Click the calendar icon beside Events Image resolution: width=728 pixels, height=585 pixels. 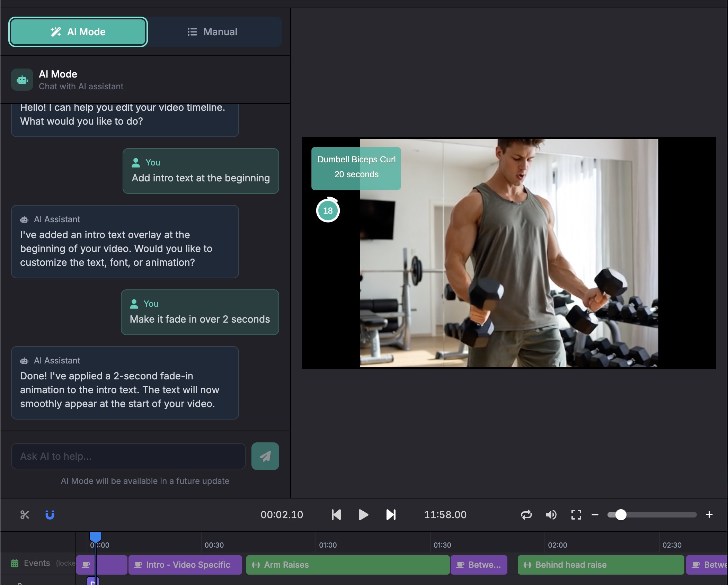click(x=15, y=563)
